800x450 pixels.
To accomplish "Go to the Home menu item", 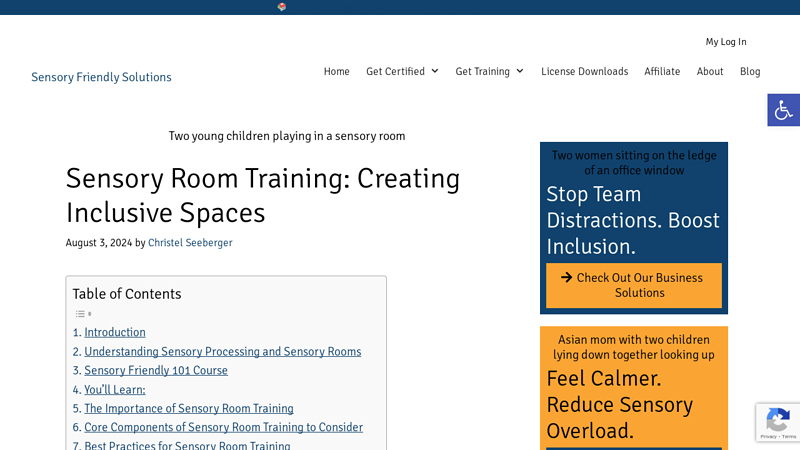I will pyautogui.click(x=337, y=71).
